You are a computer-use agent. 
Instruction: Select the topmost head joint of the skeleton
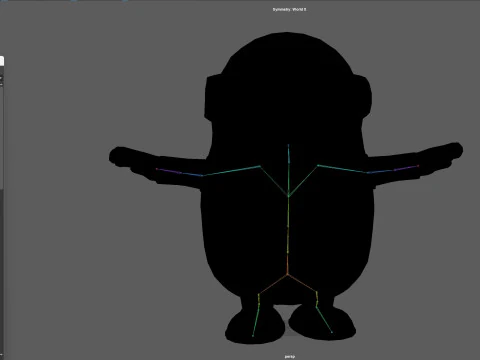(289, 145)
